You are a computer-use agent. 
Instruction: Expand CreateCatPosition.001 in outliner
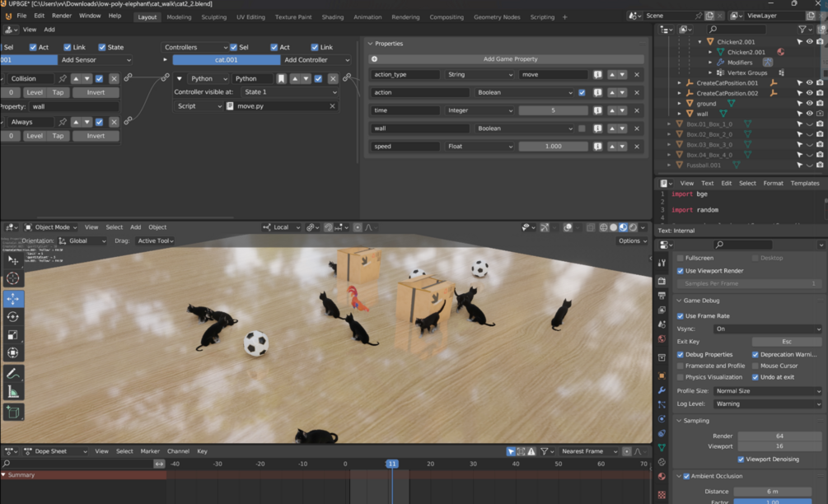[x=679, y=83]
